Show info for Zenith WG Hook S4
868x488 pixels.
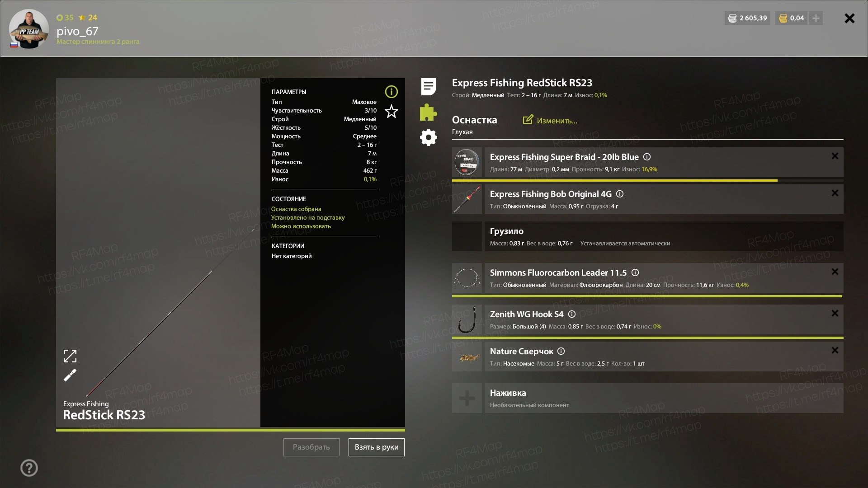click(x=572, y=314)
